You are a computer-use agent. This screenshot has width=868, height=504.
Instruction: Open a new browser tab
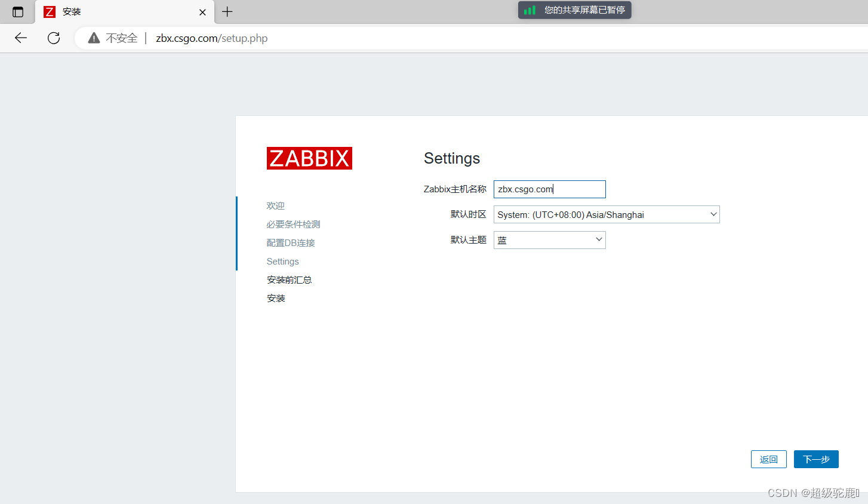[x=227, y=12]
